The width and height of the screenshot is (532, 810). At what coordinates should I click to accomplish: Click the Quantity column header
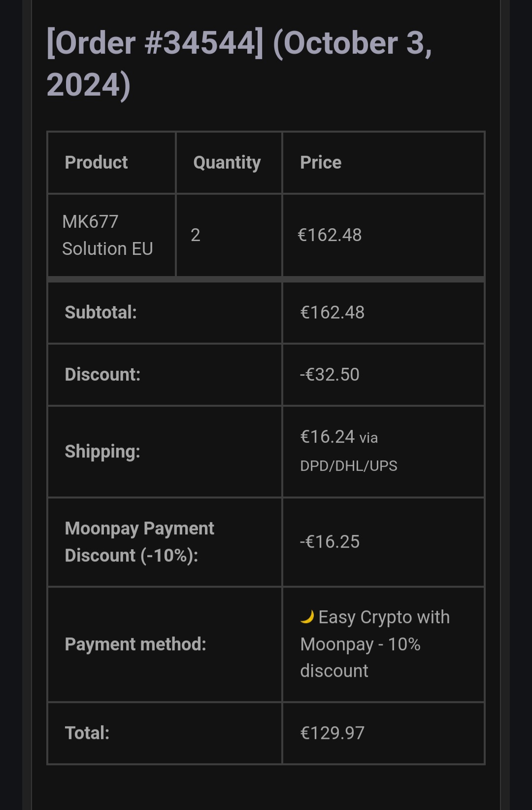click(227, 162)
